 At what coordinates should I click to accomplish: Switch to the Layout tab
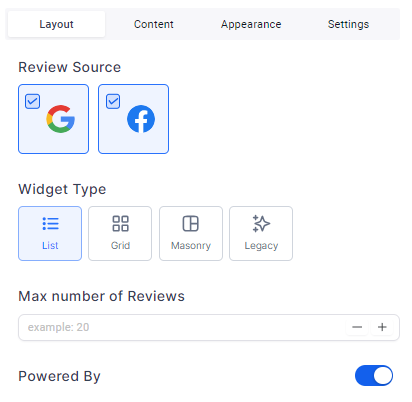tap(56, 24)
